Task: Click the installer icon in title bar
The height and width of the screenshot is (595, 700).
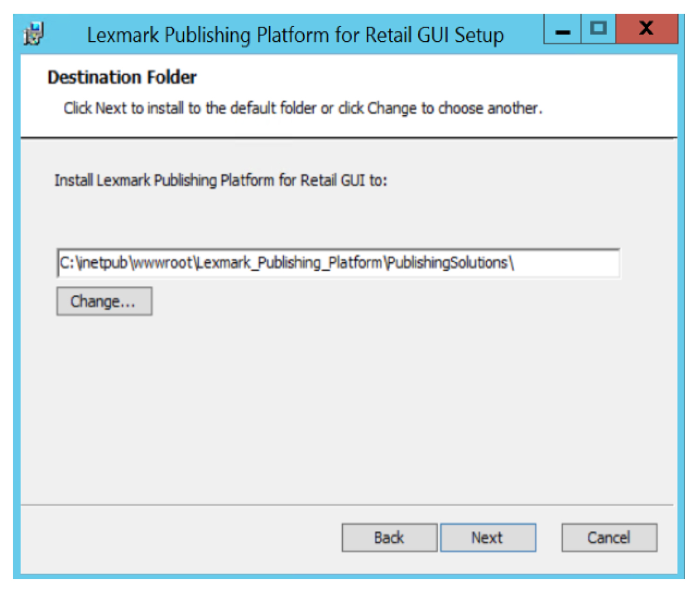Action: click(x=34, y=34)
